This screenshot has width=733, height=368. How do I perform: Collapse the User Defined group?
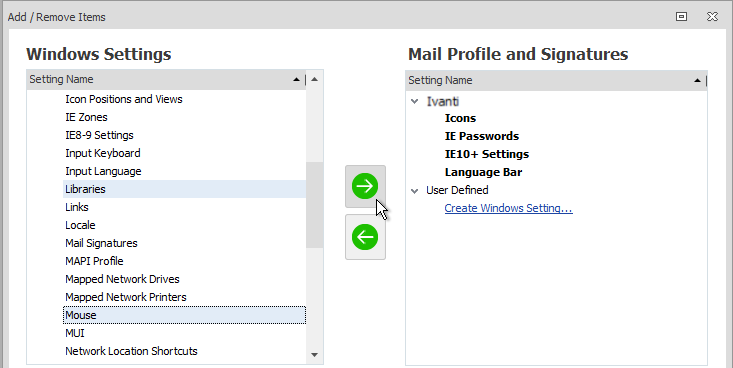coord(414,190)
